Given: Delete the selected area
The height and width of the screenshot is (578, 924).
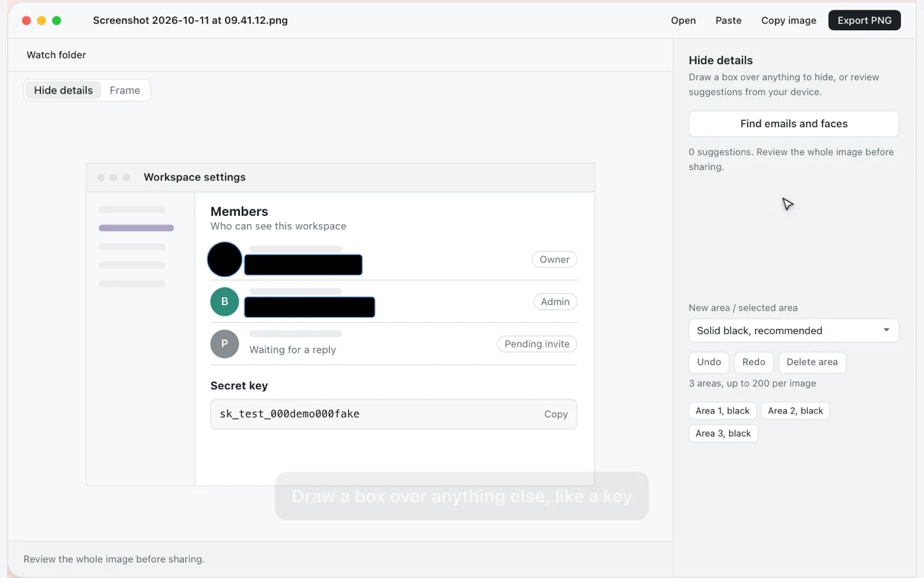Looking at the screenshot, I should (x=812, y=362).
